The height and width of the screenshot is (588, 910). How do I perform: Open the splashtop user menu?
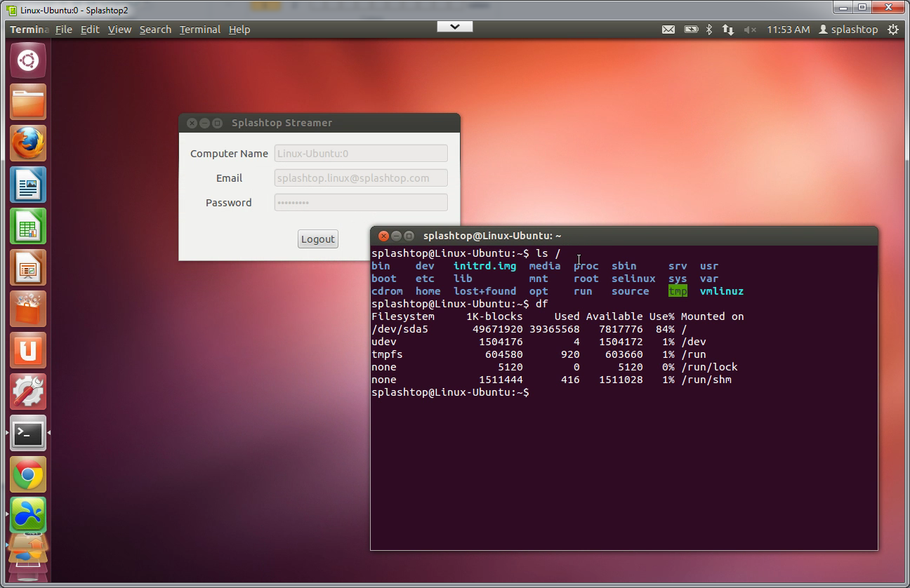(848, 29)
